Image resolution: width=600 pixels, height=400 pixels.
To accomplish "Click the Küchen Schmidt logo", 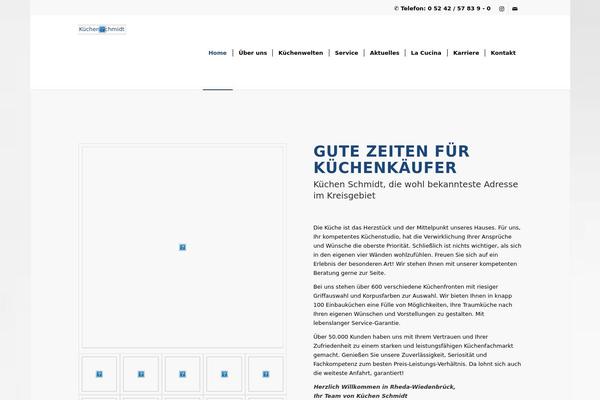I will (x=102, y=29).
